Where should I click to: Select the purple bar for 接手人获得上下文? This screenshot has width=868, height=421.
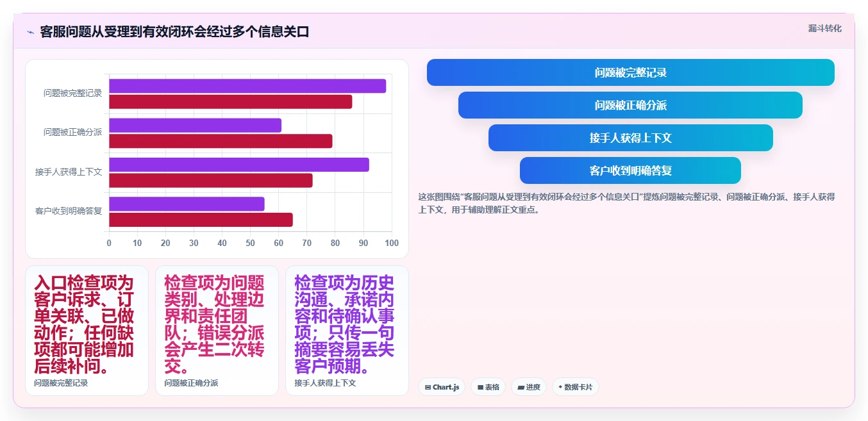tap(239, 165)
